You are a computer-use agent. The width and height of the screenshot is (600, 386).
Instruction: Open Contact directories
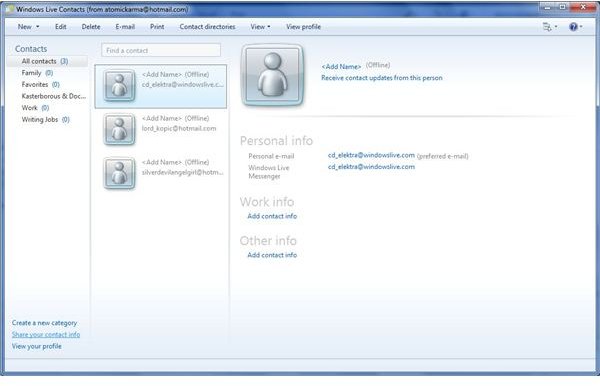coord(207,27)
